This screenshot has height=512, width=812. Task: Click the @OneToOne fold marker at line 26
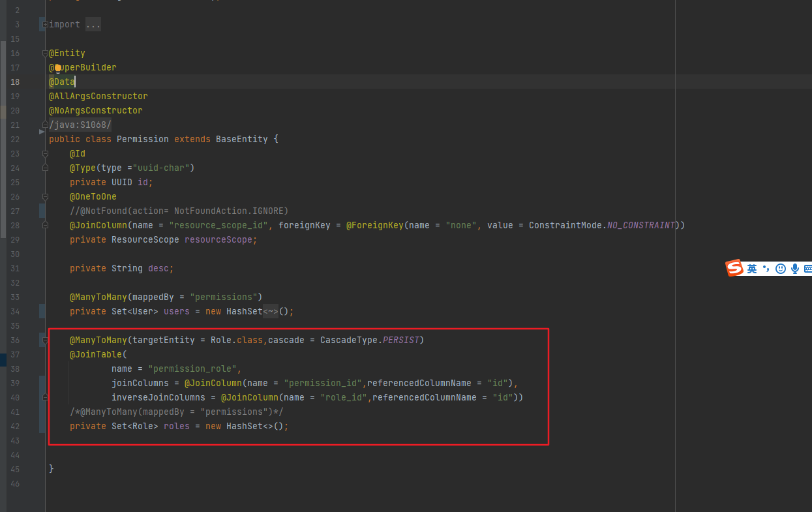44,196
